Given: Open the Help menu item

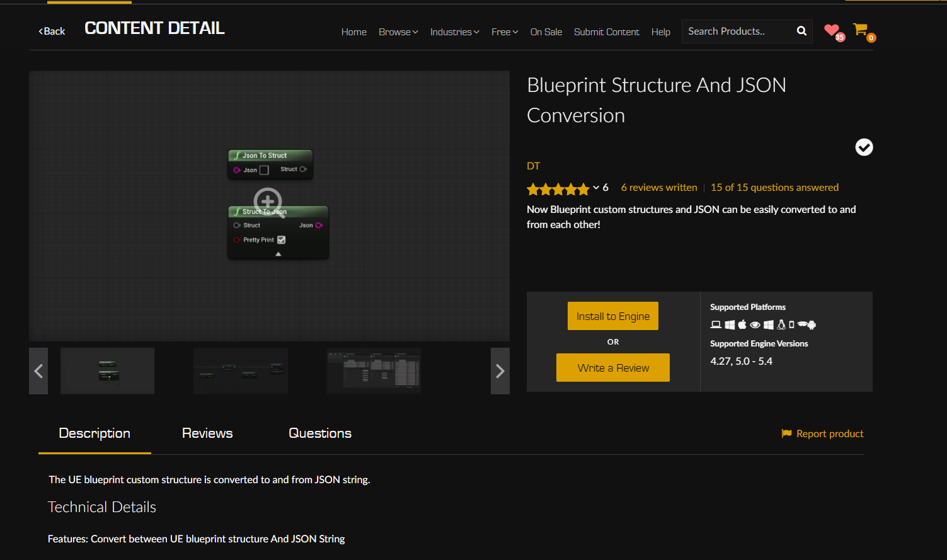Looking at the screenshot, I should [x=661, y=32].
